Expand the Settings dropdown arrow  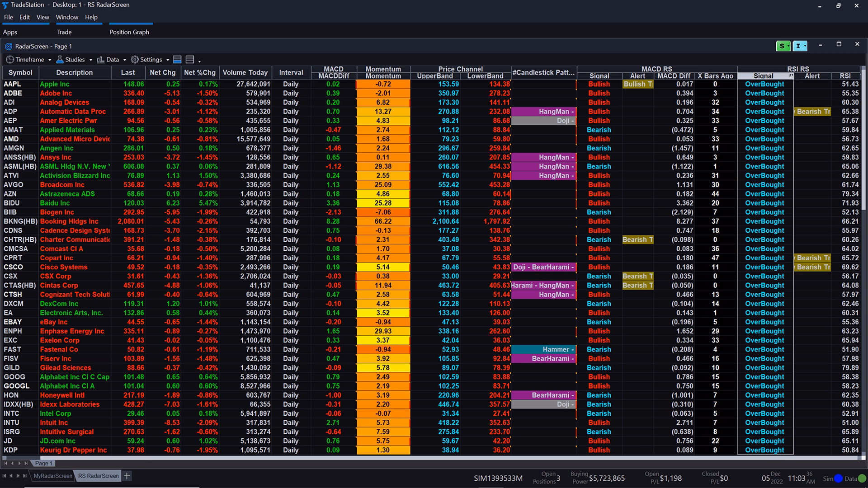(167, 59)
